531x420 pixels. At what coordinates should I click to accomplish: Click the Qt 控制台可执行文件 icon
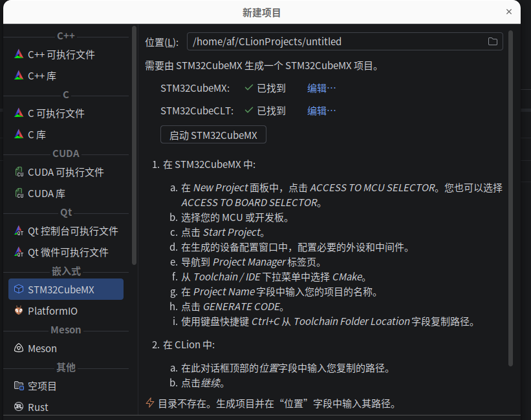19,231
